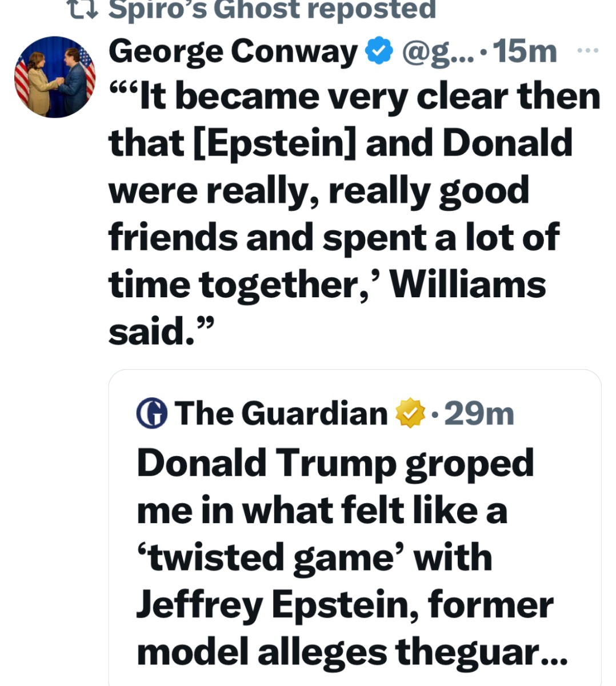This screenshot has width=616, height=686.
Task: Click The Guardian's gold verified badge
Action: coord(411,413)
